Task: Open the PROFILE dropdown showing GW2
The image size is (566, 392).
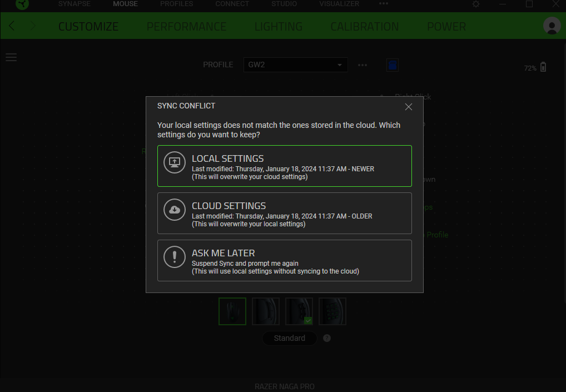Action: point(296,65)
